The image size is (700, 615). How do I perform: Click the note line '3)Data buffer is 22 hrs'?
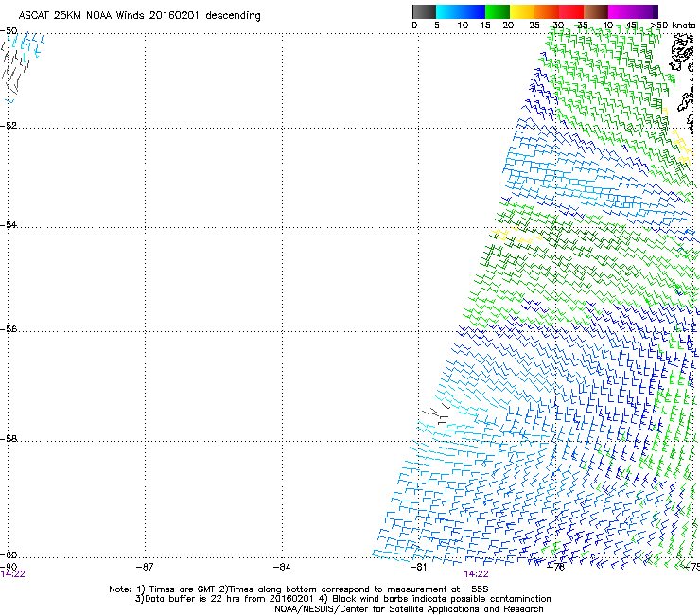pyautogui.click(x=342, y=599)
